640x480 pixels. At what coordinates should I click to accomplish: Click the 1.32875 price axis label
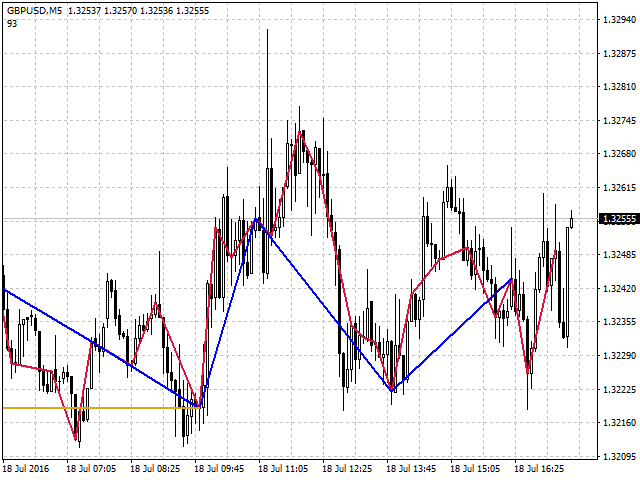click(620, 53)
